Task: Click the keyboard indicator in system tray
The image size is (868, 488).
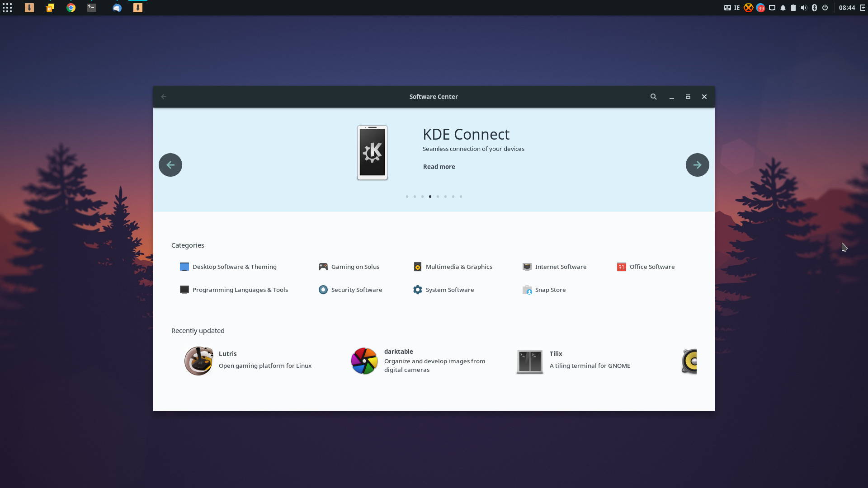Action: click(x=727, y=8)
